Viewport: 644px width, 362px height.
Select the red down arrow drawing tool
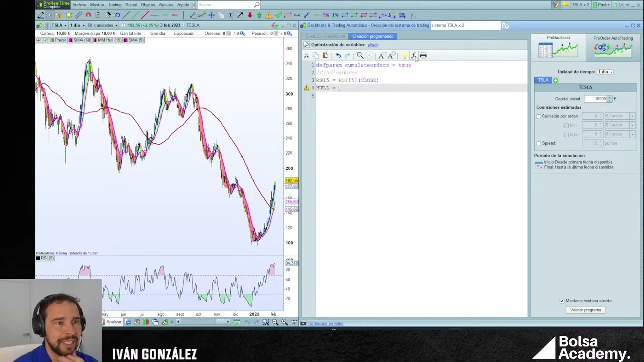tap(250, 15)
